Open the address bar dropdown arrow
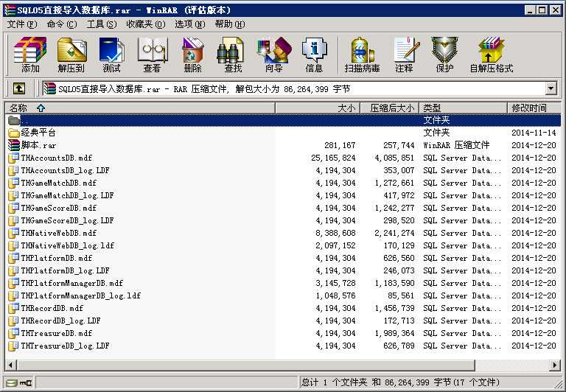Viewport: 566px width, 392px height. 551,88
